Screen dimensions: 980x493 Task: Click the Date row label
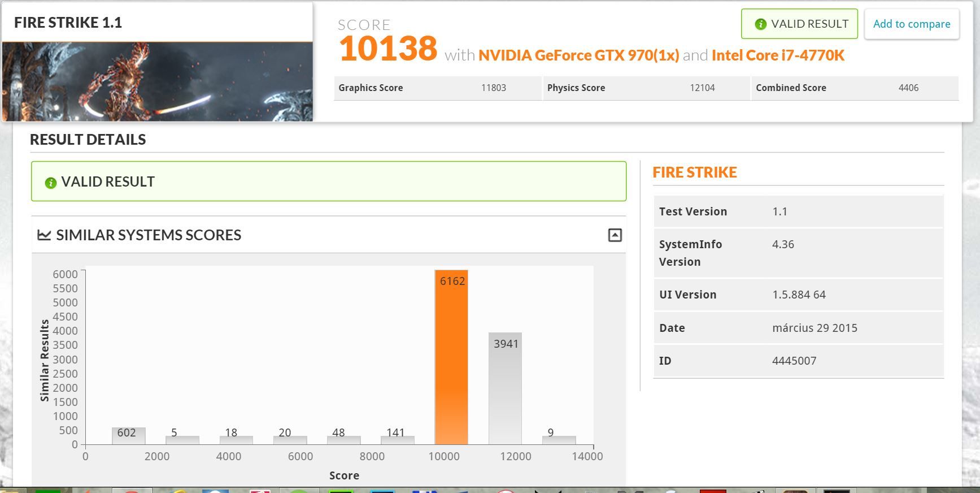[x=672, y=328]
